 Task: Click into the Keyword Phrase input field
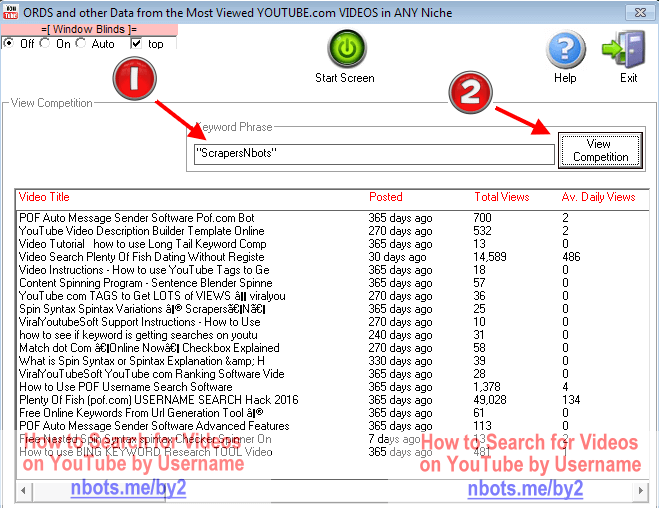[x=374, y=154]
